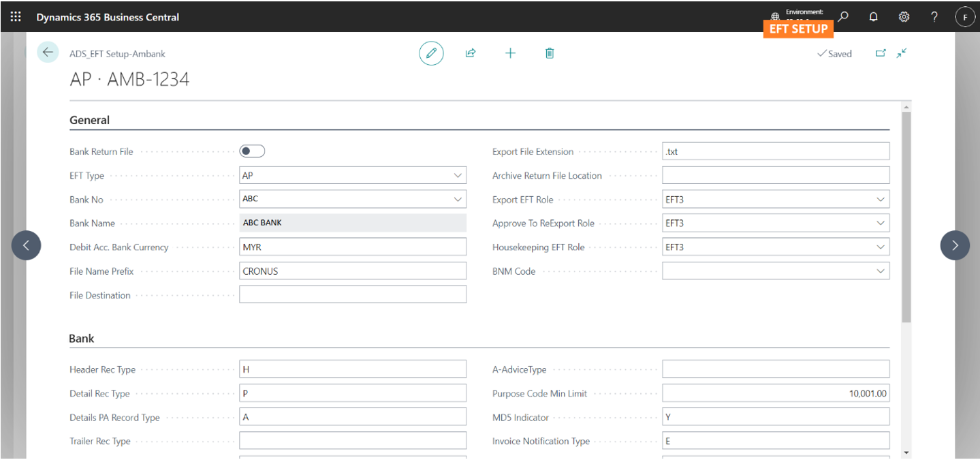The height and width of the screenshot is (460, 980).
Task: Click Dynamics 365 Business Central title
Action: tap(108, 17)
